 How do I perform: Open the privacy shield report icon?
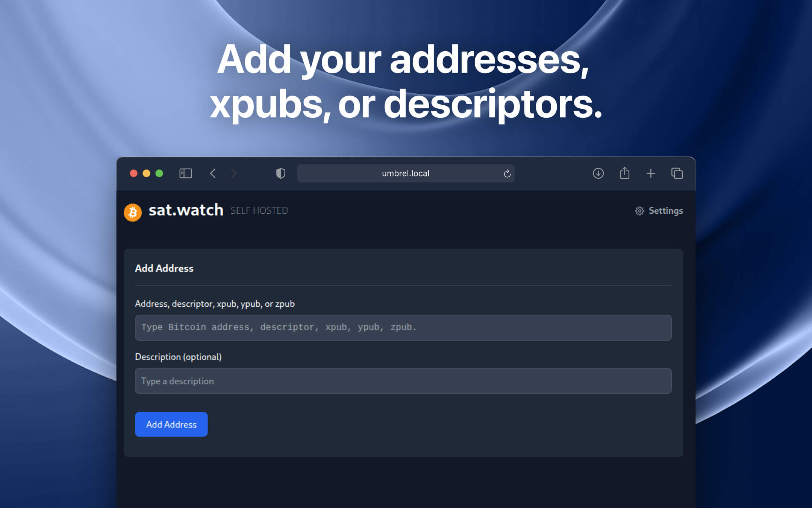pos(280,173)
